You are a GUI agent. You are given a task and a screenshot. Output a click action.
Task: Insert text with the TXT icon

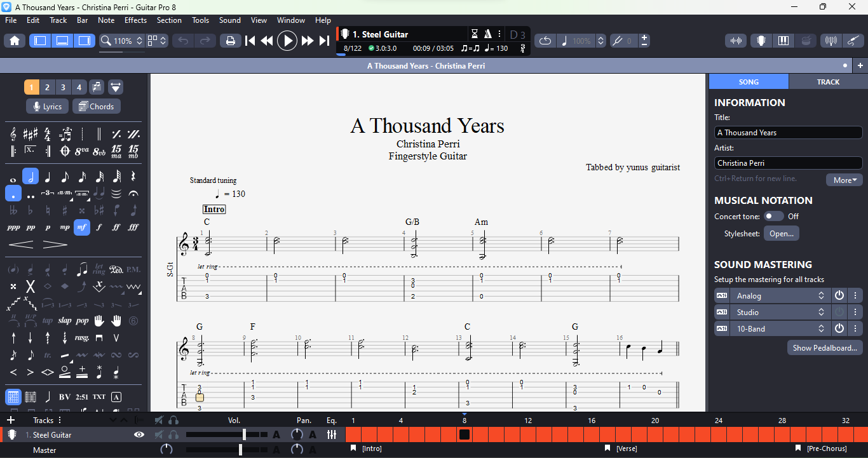tap(99, 397)
